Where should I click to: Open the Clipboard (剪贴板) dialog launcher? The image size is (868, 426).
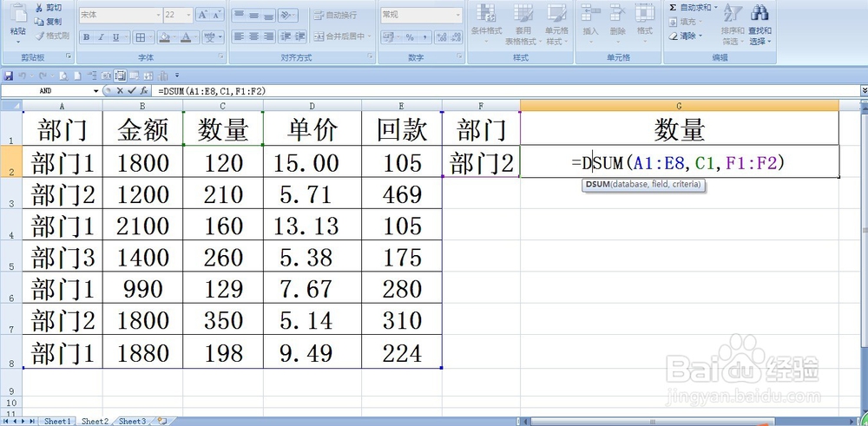coord(69,56)
